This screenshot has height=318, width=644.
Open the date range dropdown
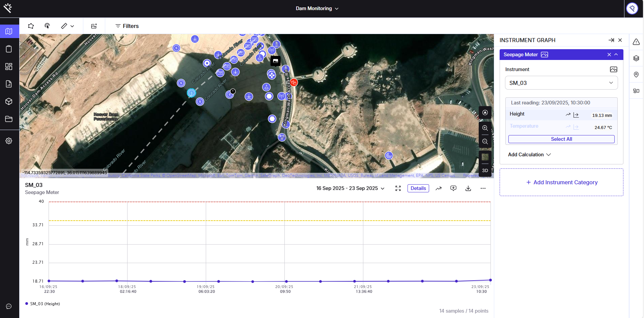[x=350, y=188]
